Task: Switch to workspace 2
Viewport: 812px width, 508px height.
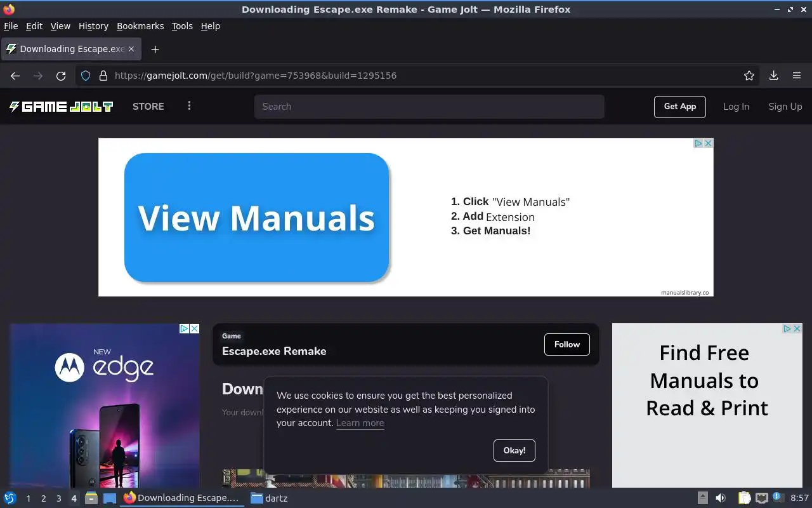Action: (x=43, y=498)
